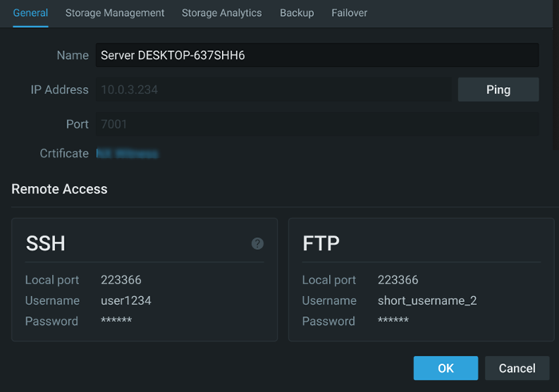559x392 pixels.
Task: Click the Remote Access section title
Action: click(59, 189)
